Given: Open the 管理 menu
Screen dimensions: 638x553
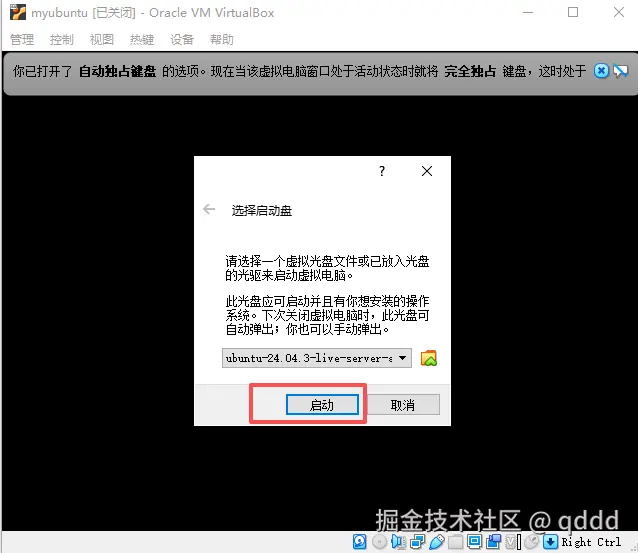Looking at the screenshot, I should pos(22,39).
